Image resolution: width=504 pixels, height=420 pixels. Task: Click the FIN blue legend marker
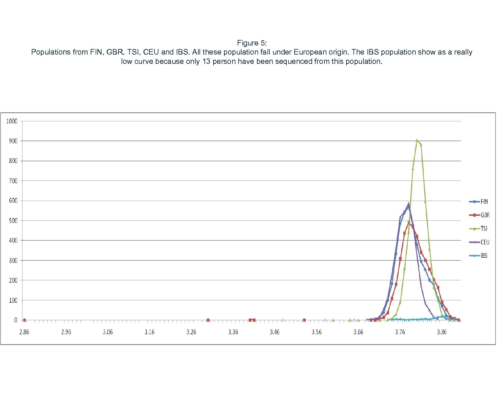(x=475, y=202)
